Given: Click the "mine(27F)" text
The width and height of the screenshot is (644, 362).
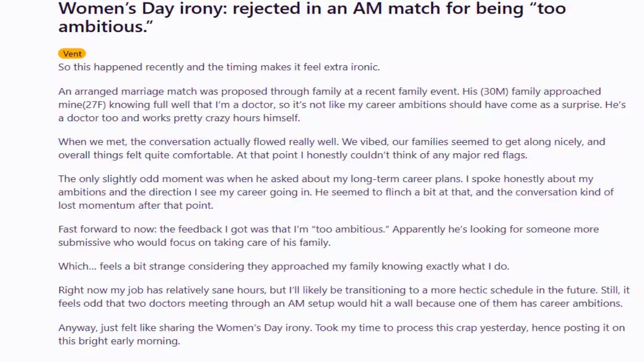Looking at the screenshot, I should coord(82,105).
